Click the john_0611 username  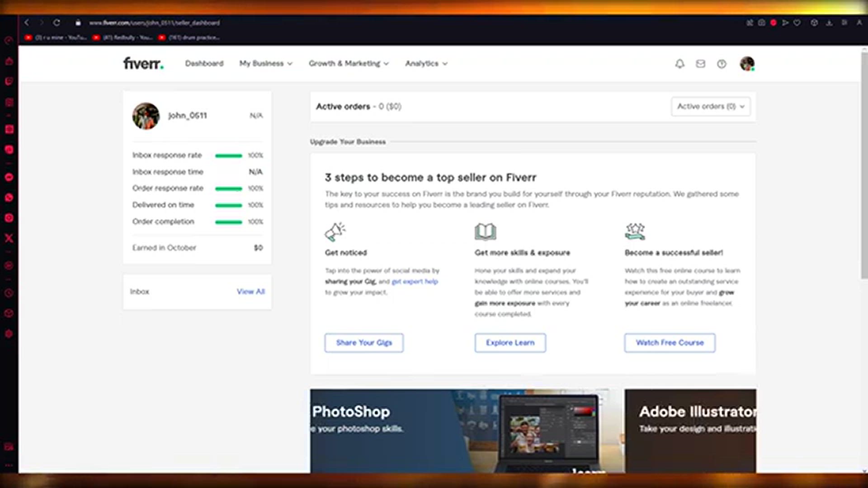[x=188, y=116]
